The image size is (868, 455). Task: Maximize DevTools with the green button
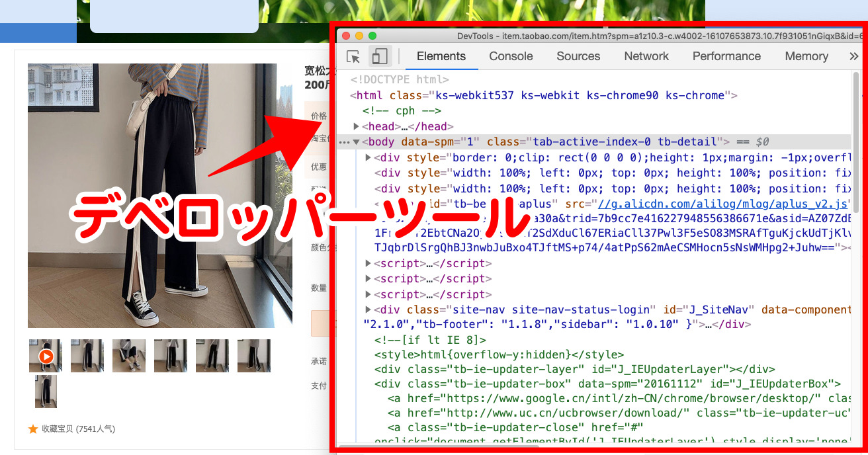pyautogui.click(x=372, y=36)
